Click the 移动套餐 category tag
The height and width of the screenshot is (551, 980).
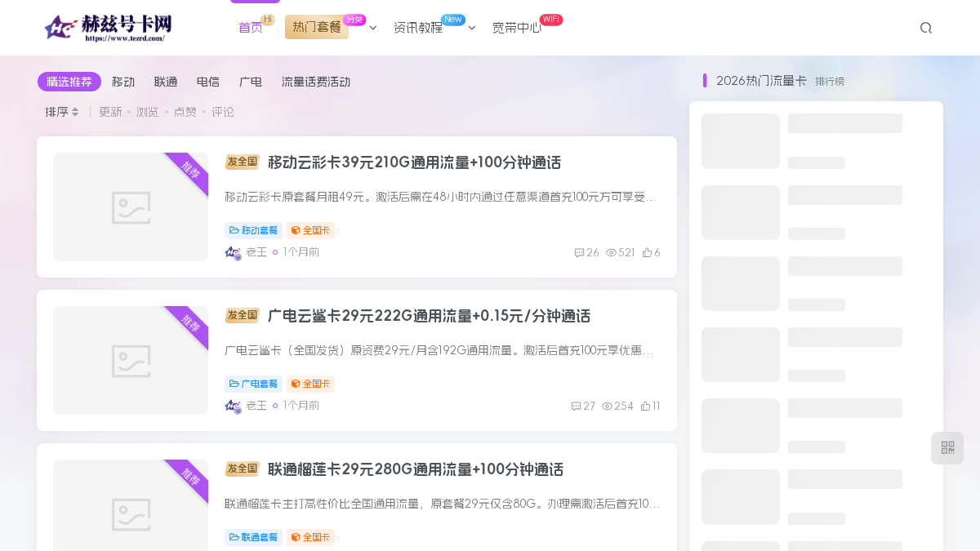pos(253,230)
